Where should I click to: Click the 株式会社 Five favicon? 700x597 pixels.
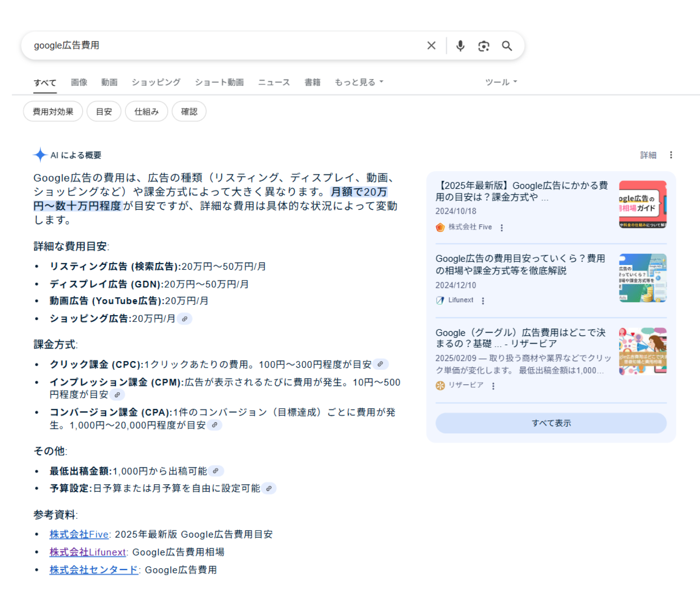pyautogui.click(x=440, y=227)
